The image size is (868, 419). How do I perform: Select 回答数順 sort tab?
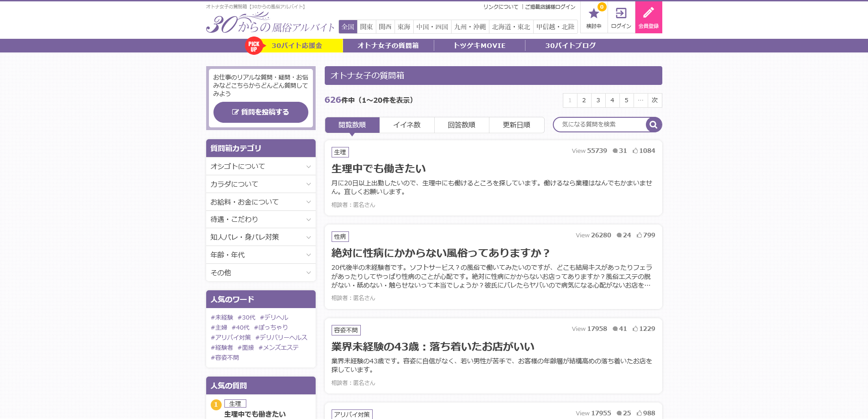coord(462,125)
